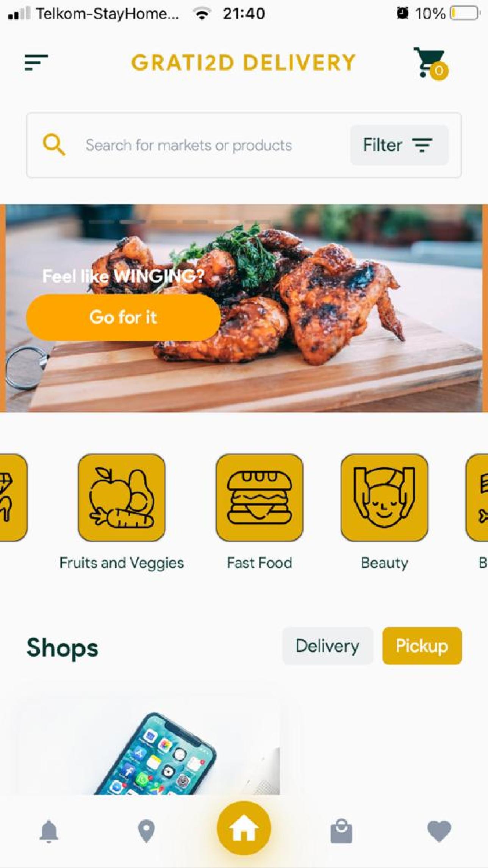Open orders via the shopping bag icon
Image resolution: width=488 pixels, height=868 pixels.
(x=341, y=831)
